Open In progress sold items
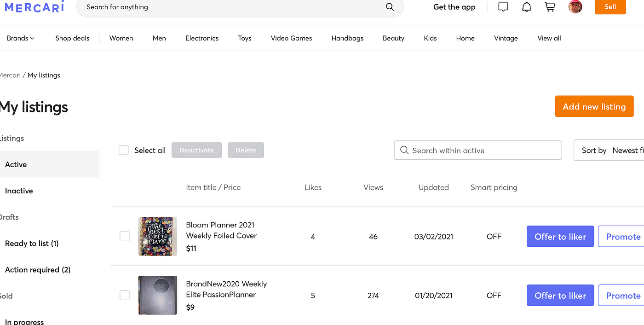The image size is (644, 325). pos(24,321)
